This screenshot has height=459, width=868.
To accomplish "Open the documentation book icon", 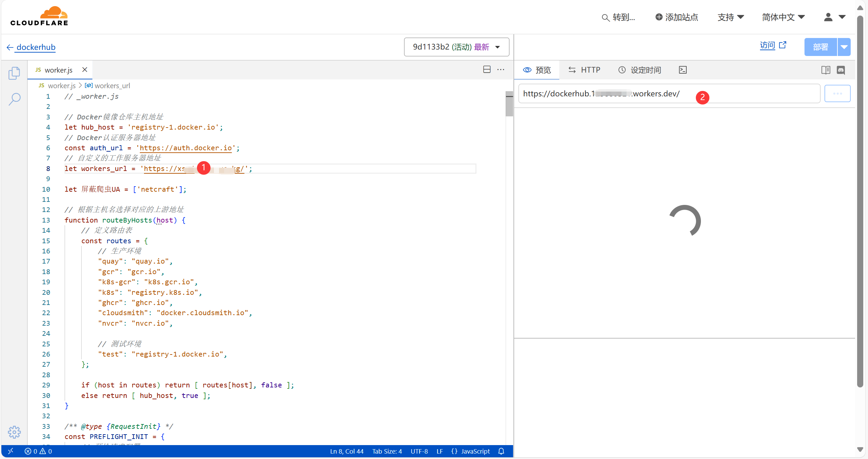I will 826,70.
